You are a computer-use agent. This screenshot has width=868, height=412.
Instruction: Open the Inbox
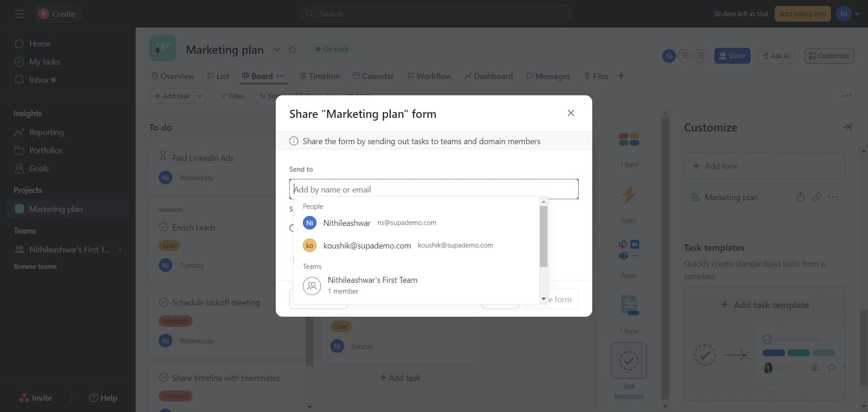click(x=38, y=80)
